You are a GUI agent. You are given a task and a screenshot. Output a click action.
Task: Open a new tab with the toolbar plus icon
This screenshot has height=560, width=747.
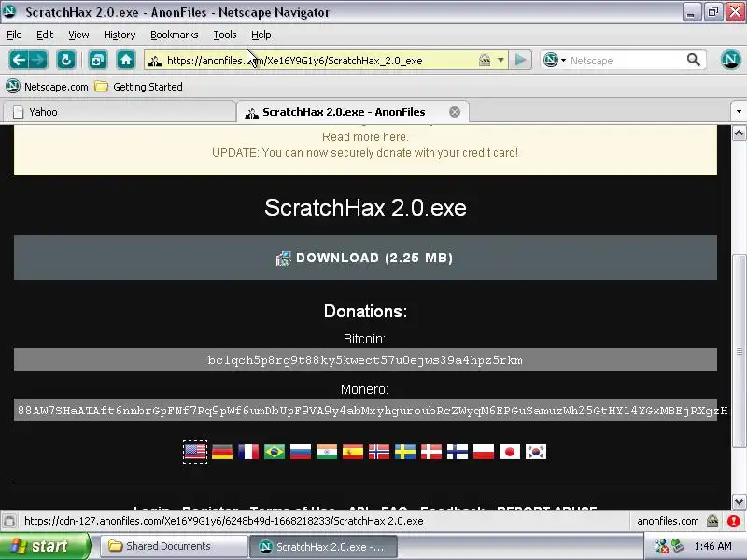[x=98, y=60]
